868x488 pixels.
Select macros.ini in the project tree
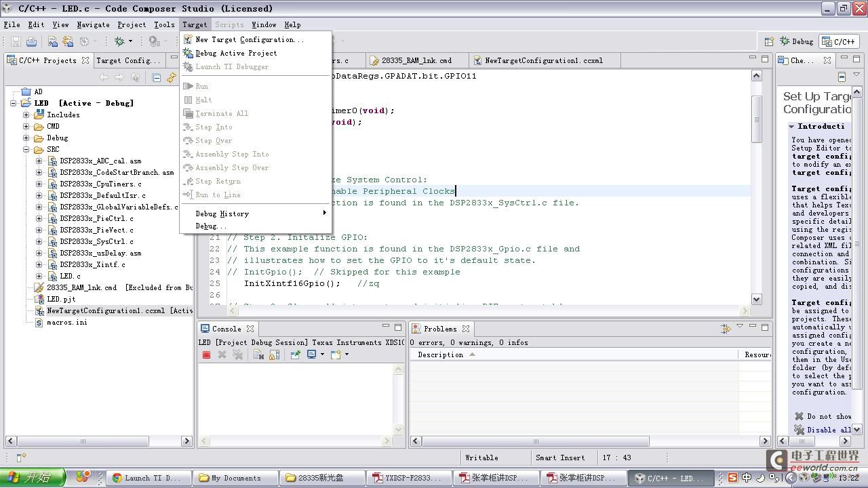(x=66, y=322)
